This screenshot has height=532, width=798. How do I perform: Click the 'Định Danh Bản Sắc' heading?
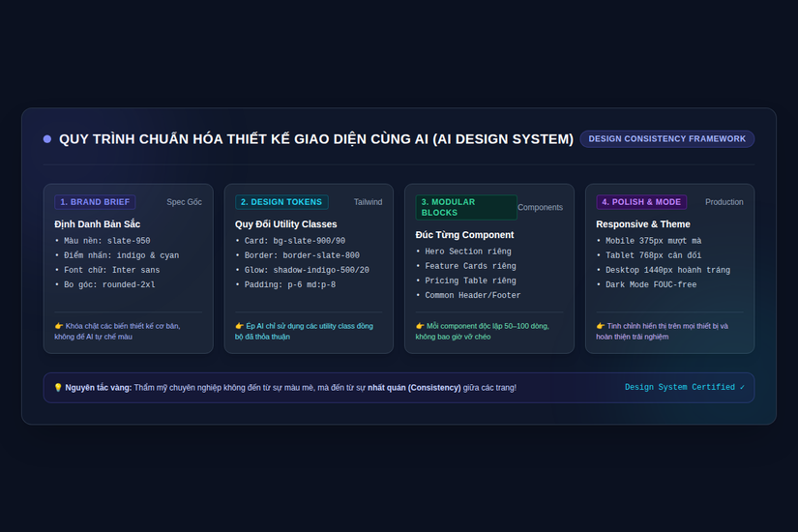97,224
